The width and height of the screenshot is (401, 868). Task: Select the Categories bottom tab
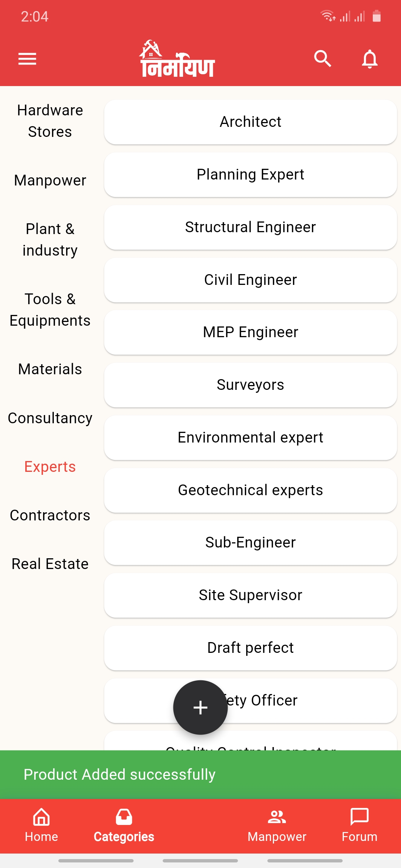click(124, 826)
